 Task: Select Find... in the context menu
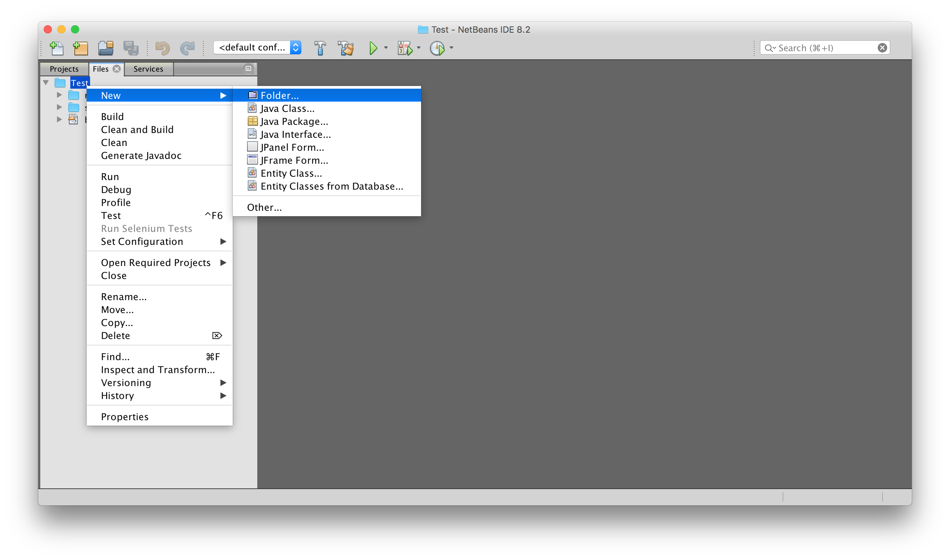(x=160, y=357)
